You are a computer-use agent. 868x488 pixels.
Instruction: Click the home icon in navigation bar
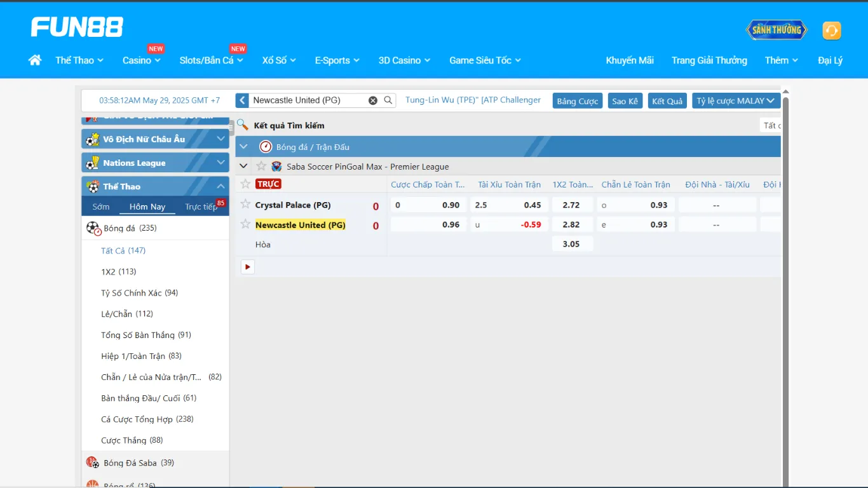pyautogui.click(x=35, y=60)
